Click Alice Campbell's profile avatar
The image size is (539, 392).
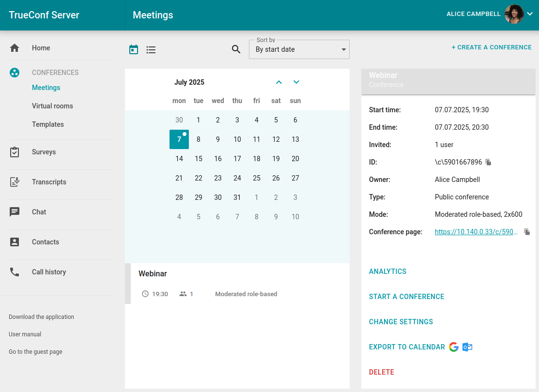[x=514, y=14]
